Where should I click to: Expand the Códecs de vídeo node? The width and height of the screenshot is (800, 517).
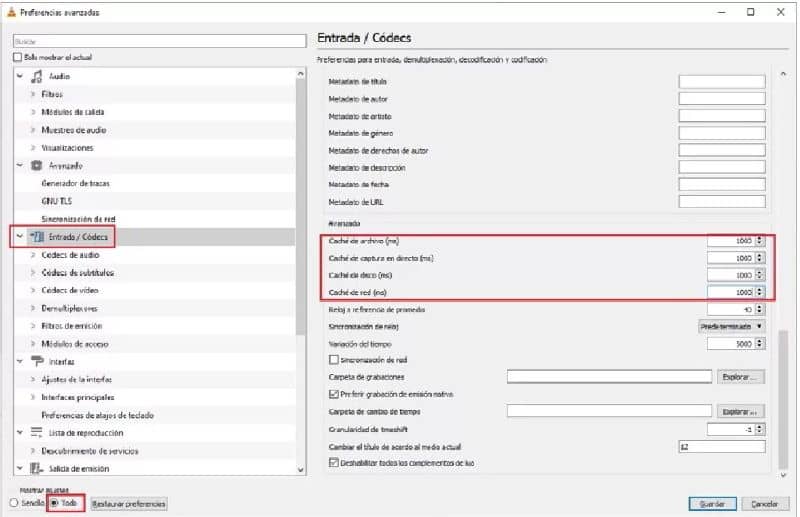click(x=33, y=290)
